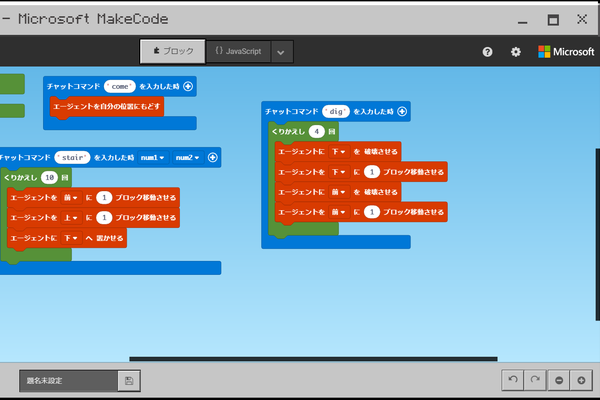600x400 pixels.
Task: Open 前 dropdown in dig destroy block
Action: pos(339,192)
